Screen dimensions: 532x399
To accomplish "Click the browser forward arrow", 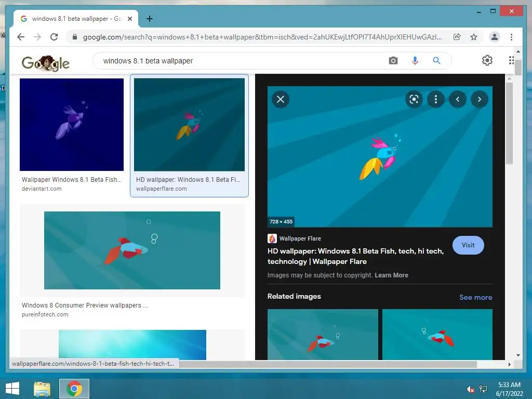I will point(37,37).
